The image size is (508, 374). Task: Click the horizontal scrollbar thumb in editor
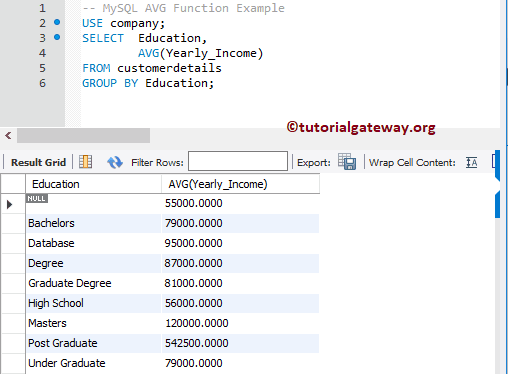click(x=83, y=135)
